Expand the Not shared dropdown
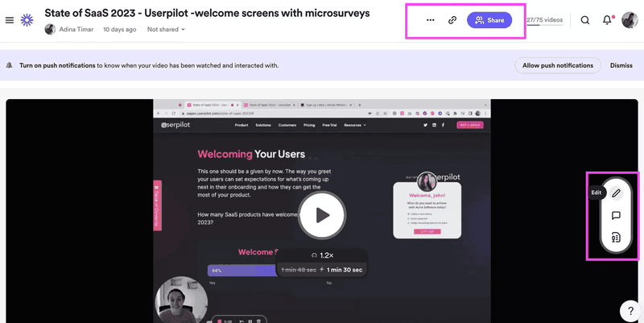Screen dimensions: 644x323 click(166, 30)
